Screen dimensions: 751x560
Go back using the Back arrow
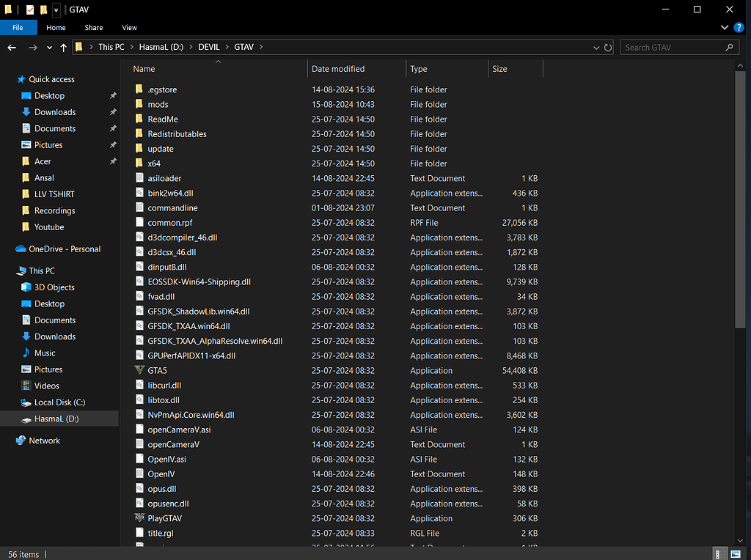12,48
